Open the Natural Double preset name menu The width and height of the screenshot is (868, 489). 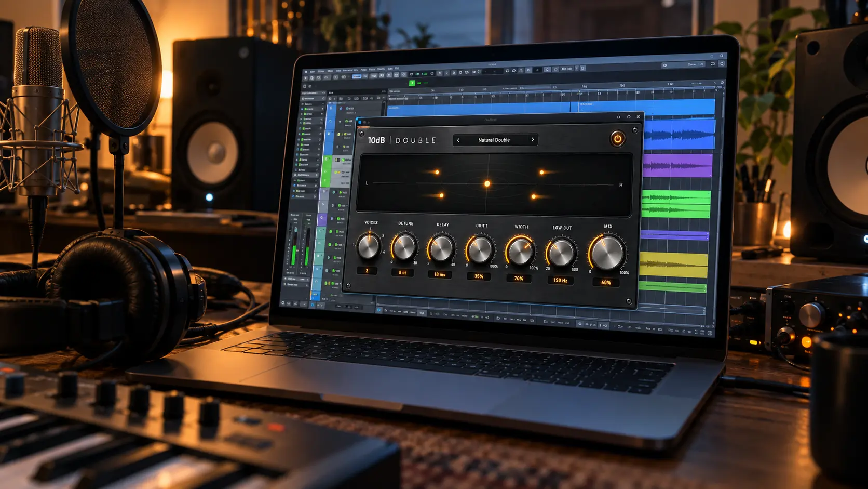point(494,140)
